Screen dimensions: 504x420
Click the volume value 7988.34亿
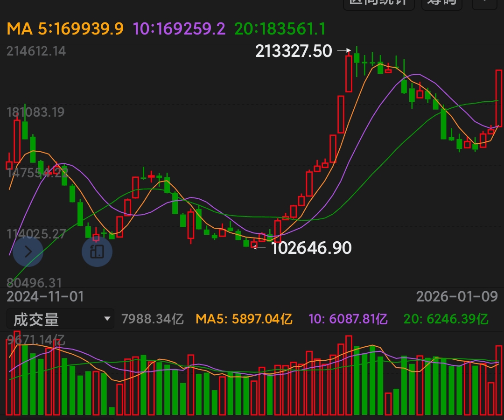tap(152, 319)
